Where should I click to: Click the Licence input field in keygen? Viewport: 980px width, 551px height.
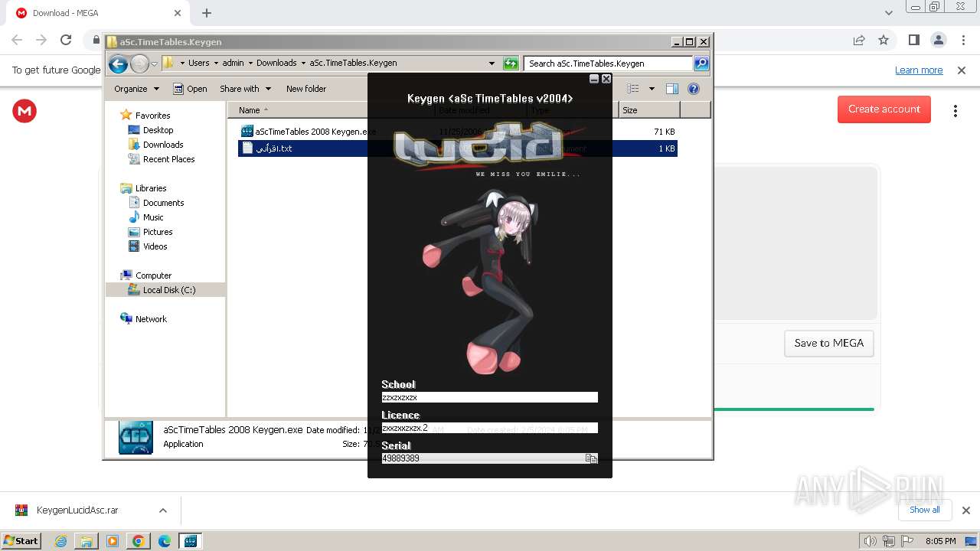489,428
